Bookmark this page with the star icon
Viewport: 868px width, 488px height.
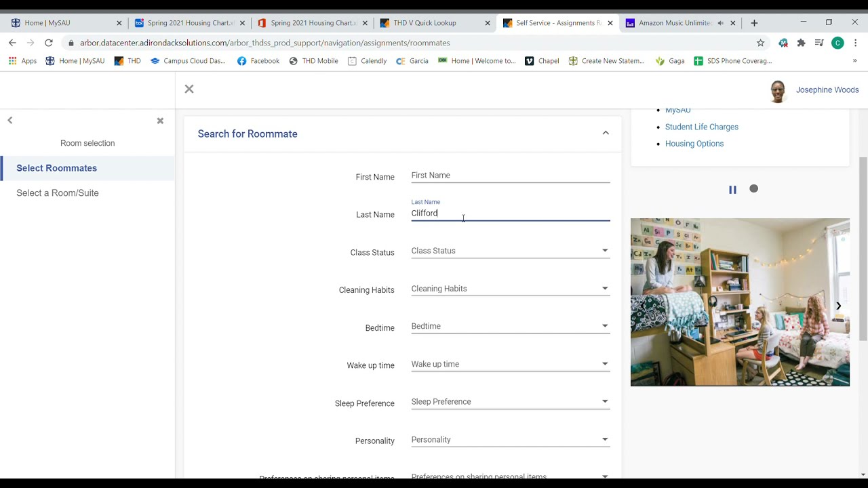coord(760,43)
